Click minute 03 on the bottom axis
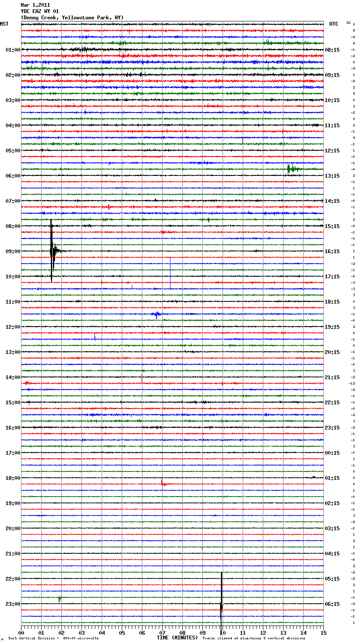The height and width of the screenshot is (644, 357). tap(81, 633)
